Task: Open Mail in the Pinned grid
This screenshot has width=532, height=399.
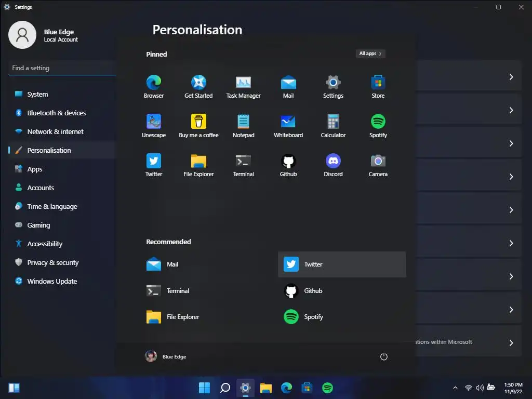Action: pyautogui.click(x=288, y=87)
